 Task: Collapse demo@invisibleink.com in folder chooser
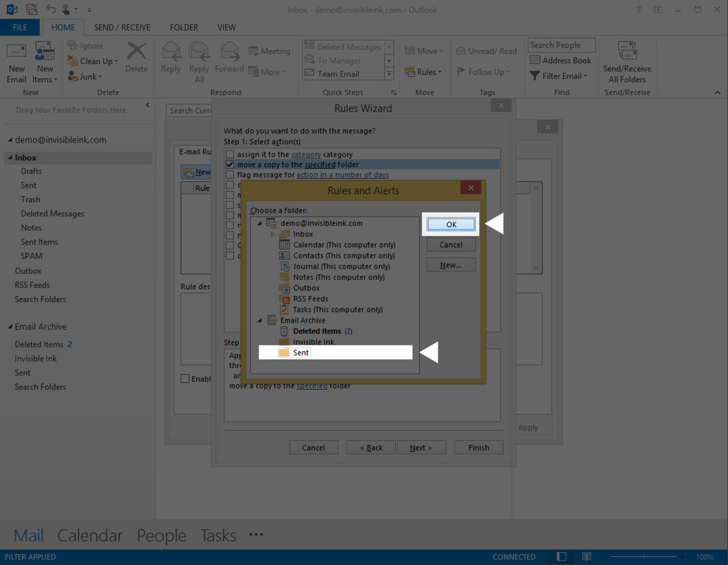tap(259, 223)
